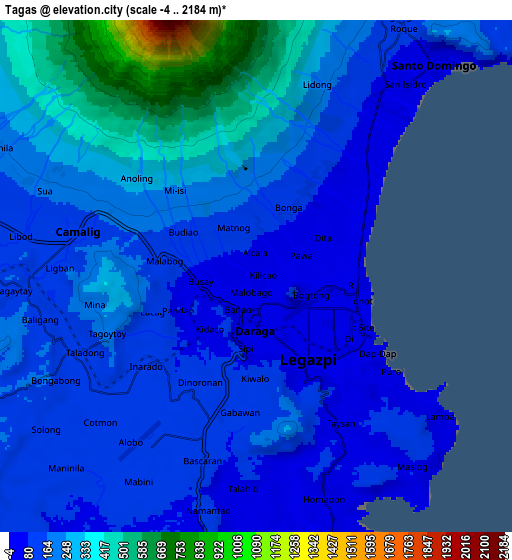Click the Gabawan label
Image resolution: width=512 pixels, height=560 pixels.
coord(240,413)
